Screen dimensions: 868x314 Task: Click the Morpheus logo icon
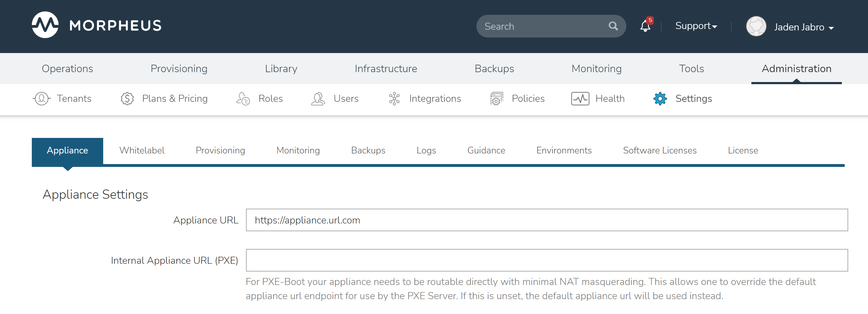[x=45, y=25]
